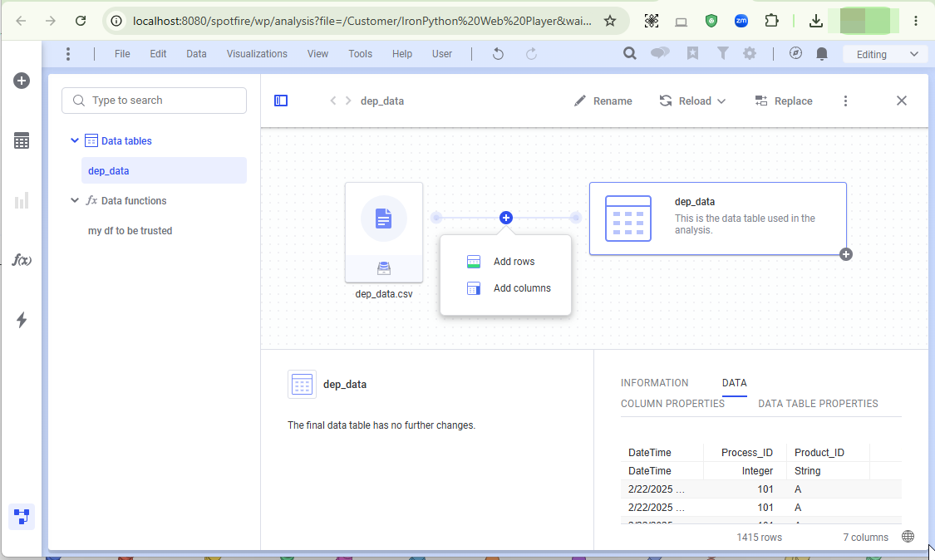Open the browser extensions puzzle icon
Image resolution: width=935 pixels, height=560 pixels.
click(771, 21)
